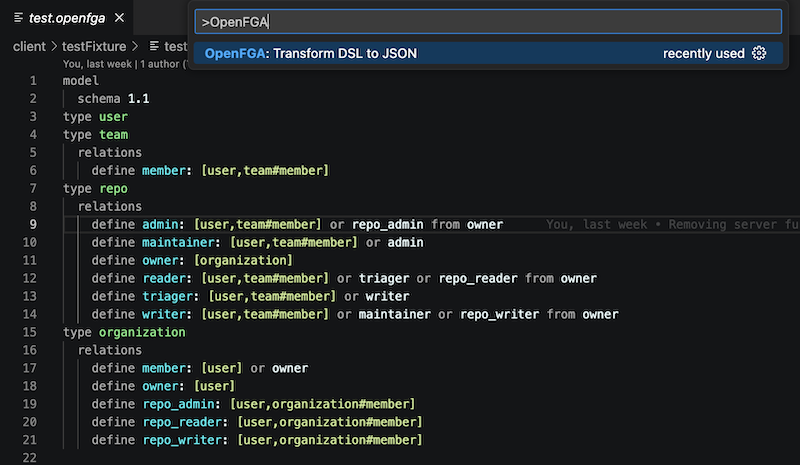The height and width of the screenshot is (465, 800).
Task: Click 'type user' on line 3
Action: [x=95, y=117]
